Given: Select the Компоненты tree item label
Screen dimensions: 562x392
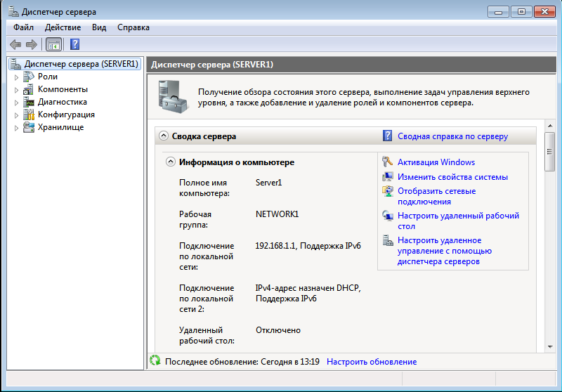Looking at the screenshot, I should [63, 89].
